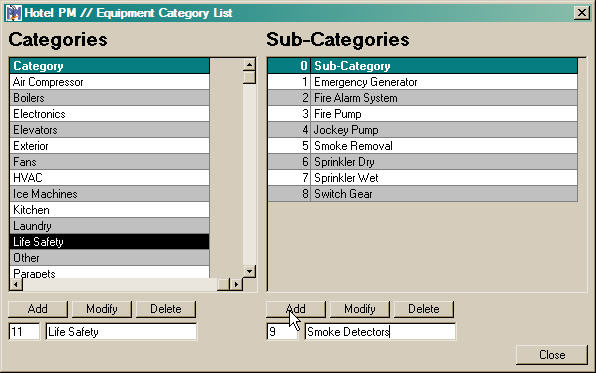
Task: Click the category list scroll left arrow
Action: [16, 284]
